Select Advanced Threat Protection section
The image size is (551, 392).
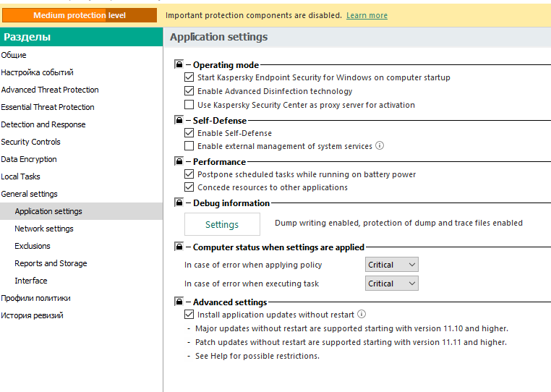click(50, 90)
